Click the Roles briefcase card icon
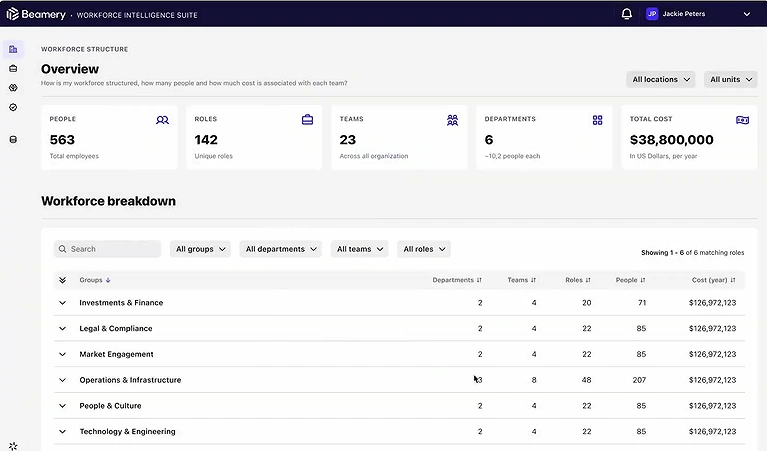 [308, 120]
